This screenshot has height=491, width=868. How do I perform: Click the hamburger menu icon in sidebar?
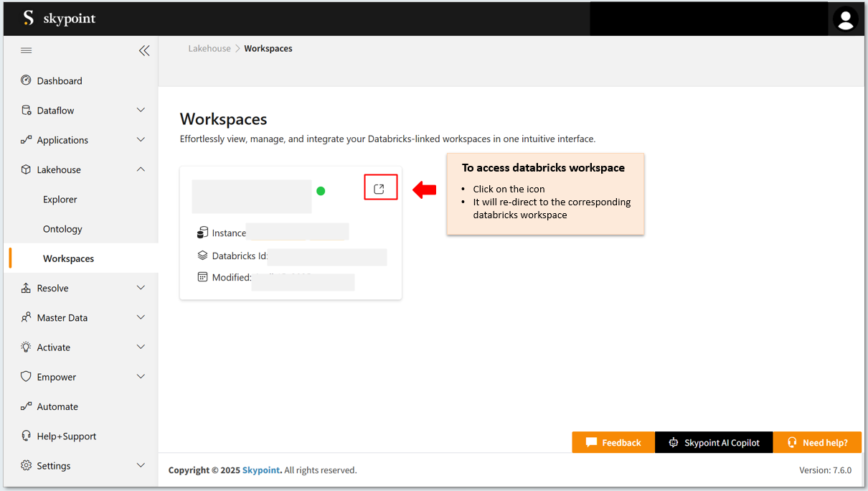coord(27,50)
